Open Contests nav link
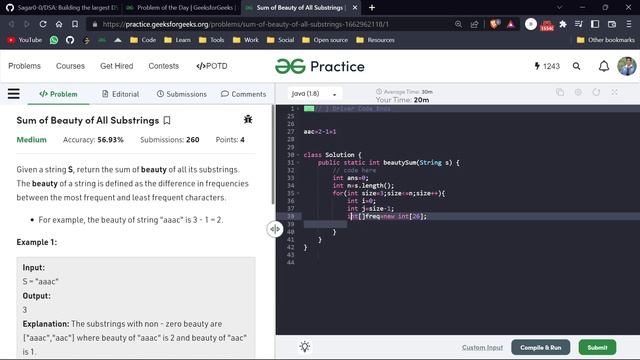The image size is (640, 360). (x=164, y=66)
